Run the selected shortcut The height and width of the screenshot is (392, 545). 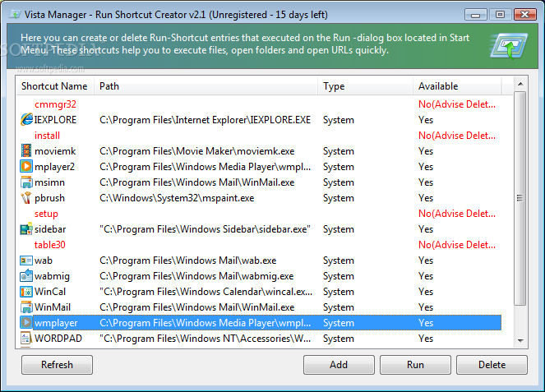(x=415, y=365)
